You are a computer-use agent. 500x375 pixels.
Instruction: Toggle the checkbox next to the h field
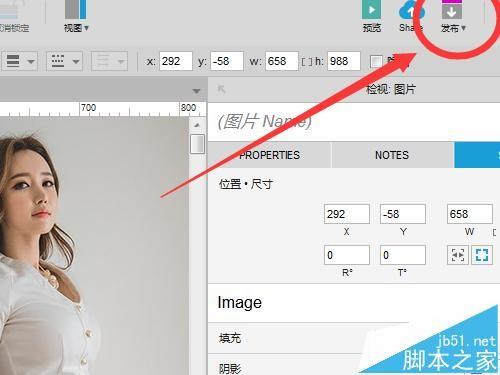[376, 61]
